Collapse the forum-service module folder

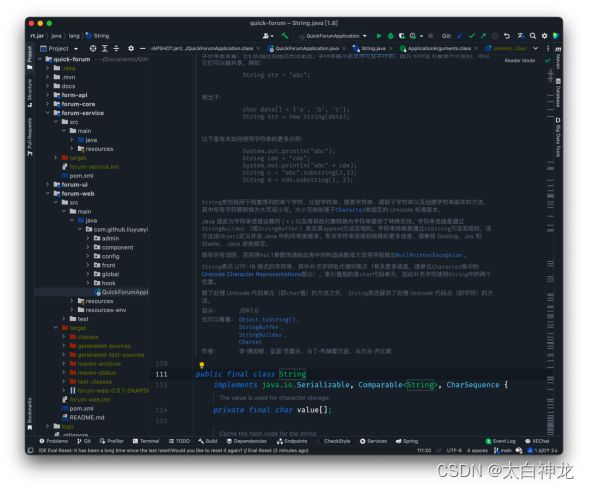(48, 113)
